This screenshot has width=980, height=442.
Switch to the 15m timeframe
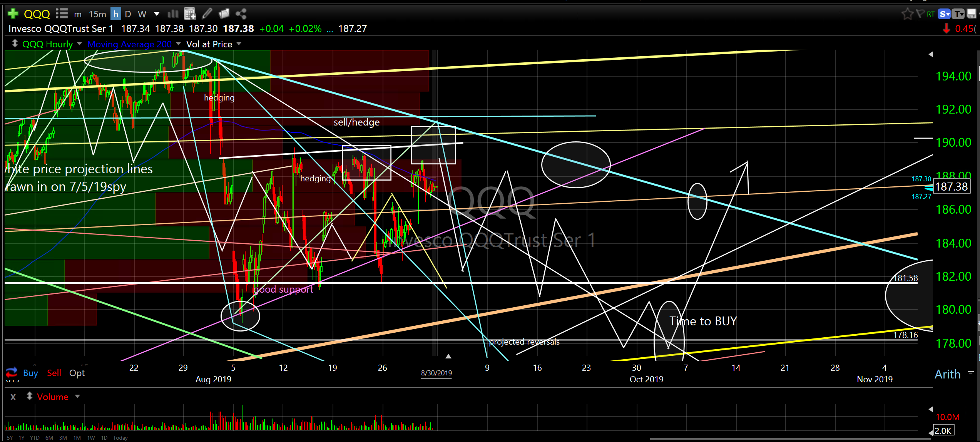(97, 14)
